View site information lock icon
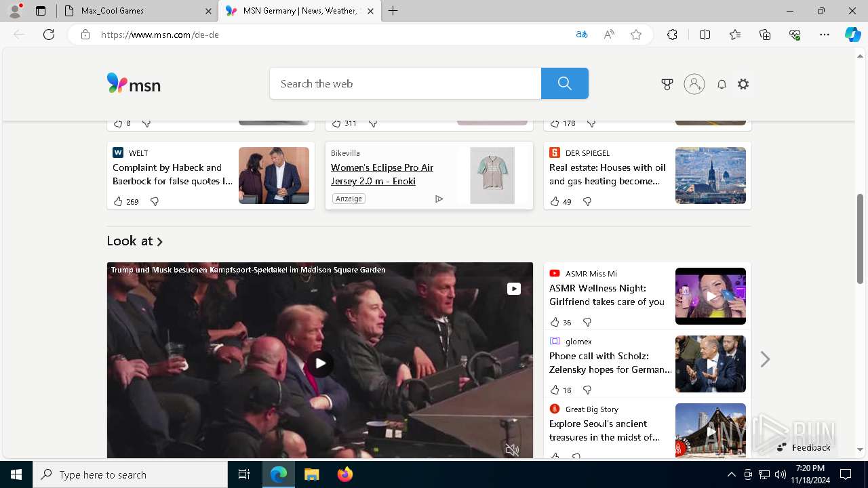868x488 pixels. pos(85,35)
